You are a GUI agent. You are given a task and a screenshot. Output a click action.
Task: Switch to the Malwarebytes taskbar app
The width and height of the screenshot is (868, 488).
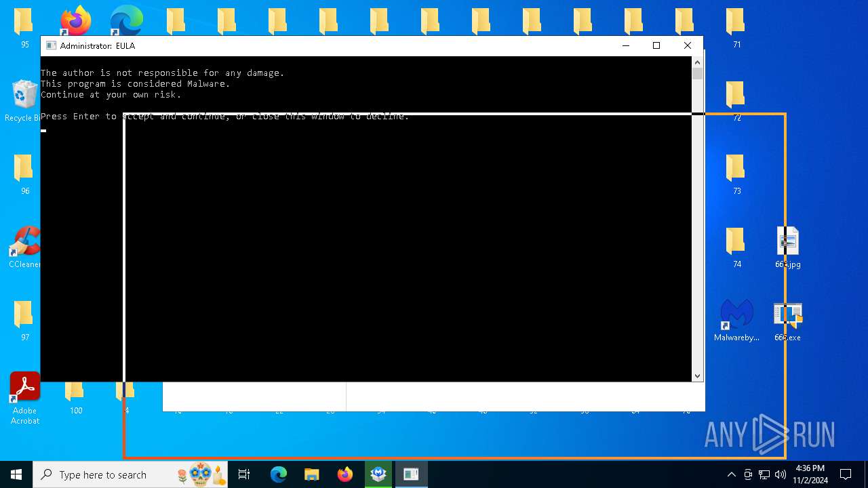tap(378, 474)
